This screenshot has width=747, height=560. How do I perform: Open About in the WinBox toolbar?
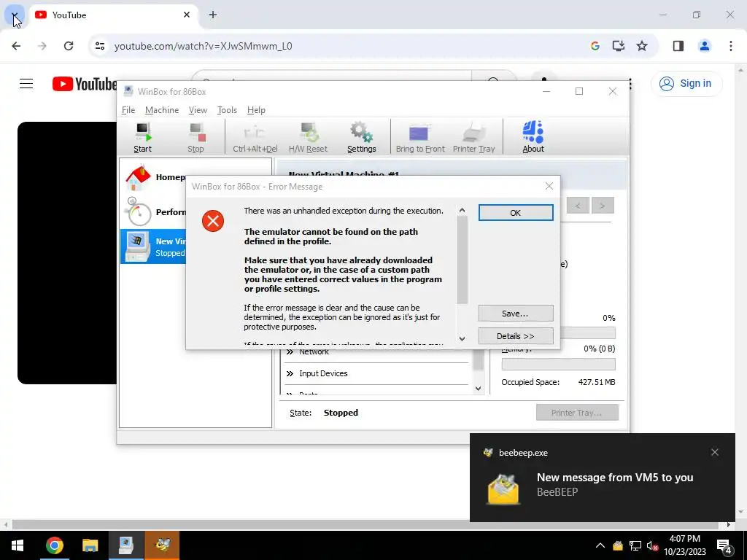(533, 138)
